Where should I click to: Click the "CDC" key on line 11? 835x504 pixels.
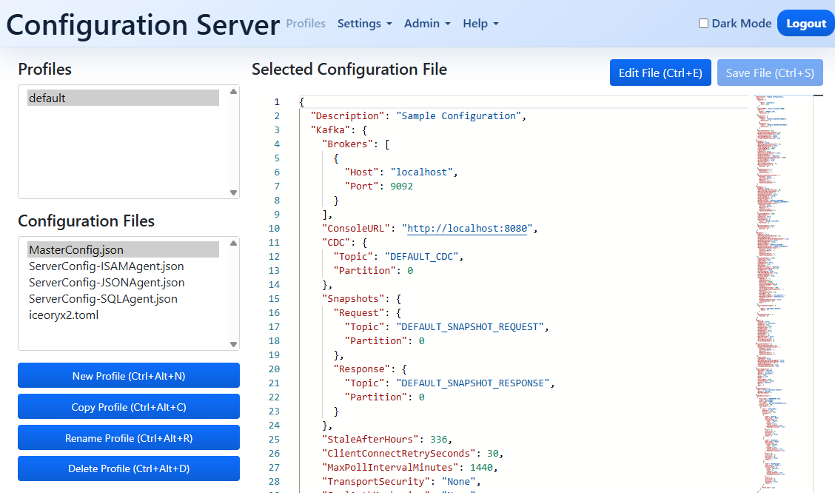coord(336,242)
